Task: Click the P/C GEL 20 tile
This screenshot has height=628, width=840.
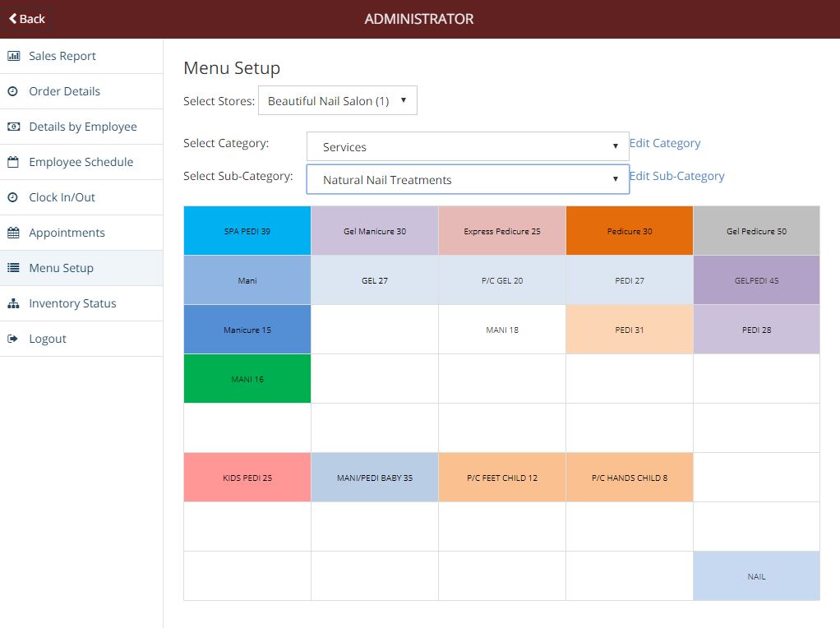Action: [x=502, y=280]
